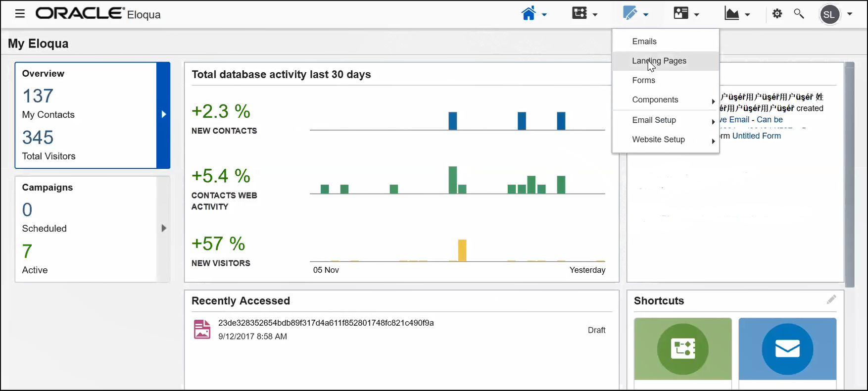Click the +5.4 % web activity value
The width and height of the screenshot is (868, 391).
pyautogui.click(x=221, y=176)
